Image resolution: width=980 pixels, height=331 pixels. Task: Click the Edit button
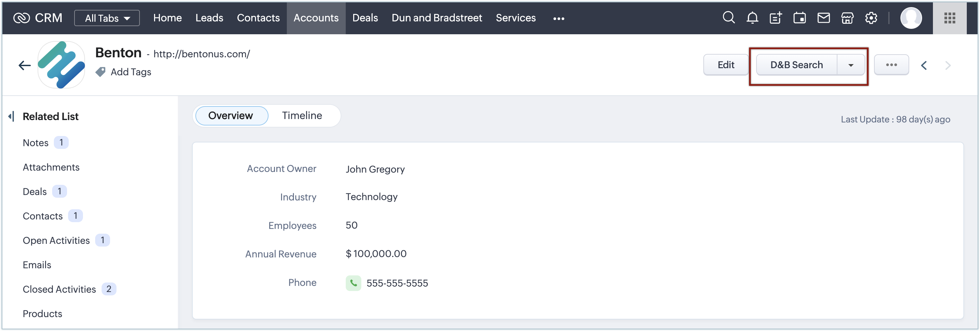[x=725, y=65]
